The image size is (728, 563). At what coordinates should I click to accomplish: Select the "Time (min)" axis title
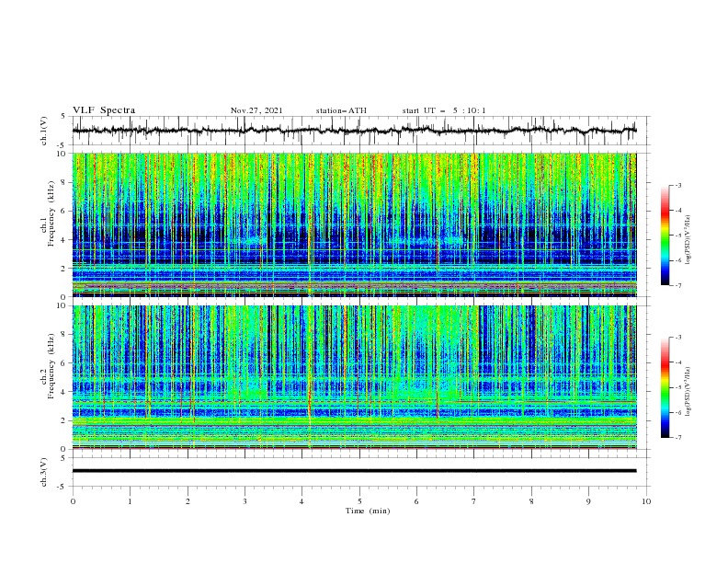(x=368, y=511)
